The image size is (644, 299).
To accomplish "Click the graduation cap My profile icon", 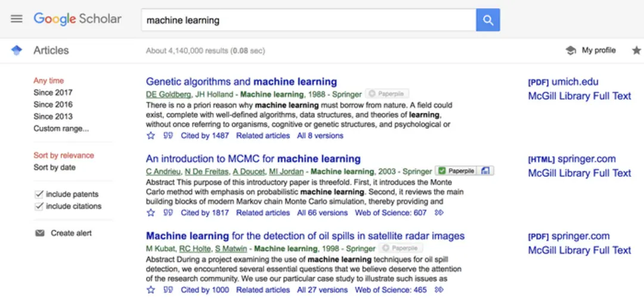I will [571, 51].
